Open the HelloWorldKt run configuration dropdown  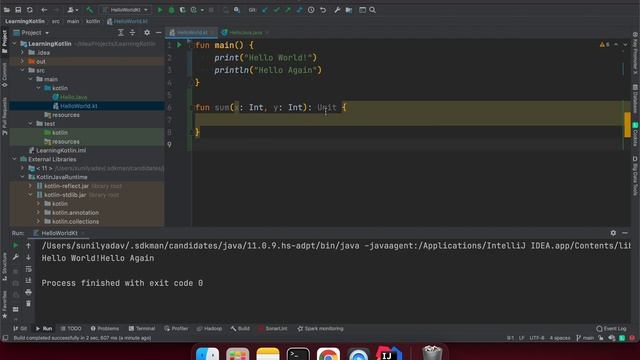pyautogui.click(x=126, y=10)
